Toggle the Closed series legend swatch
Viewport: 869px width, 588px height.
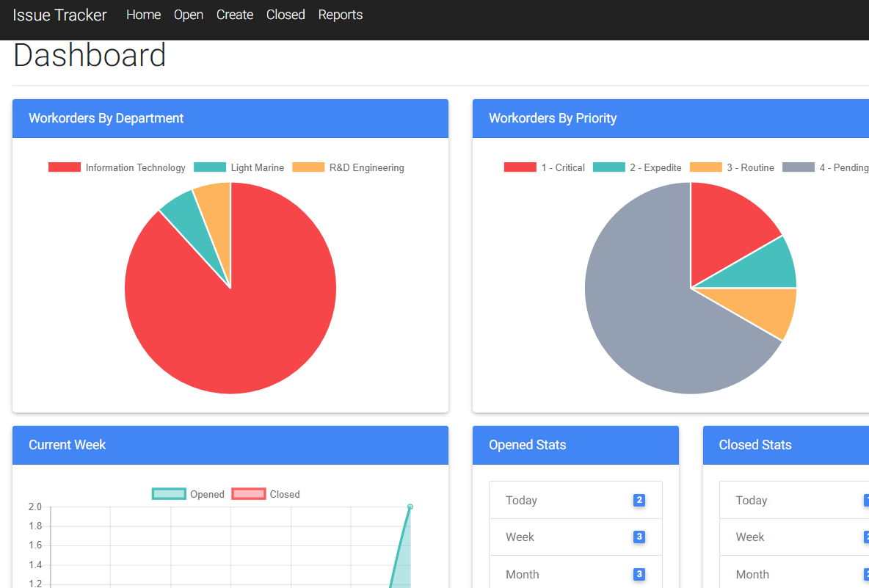[249, 494]
